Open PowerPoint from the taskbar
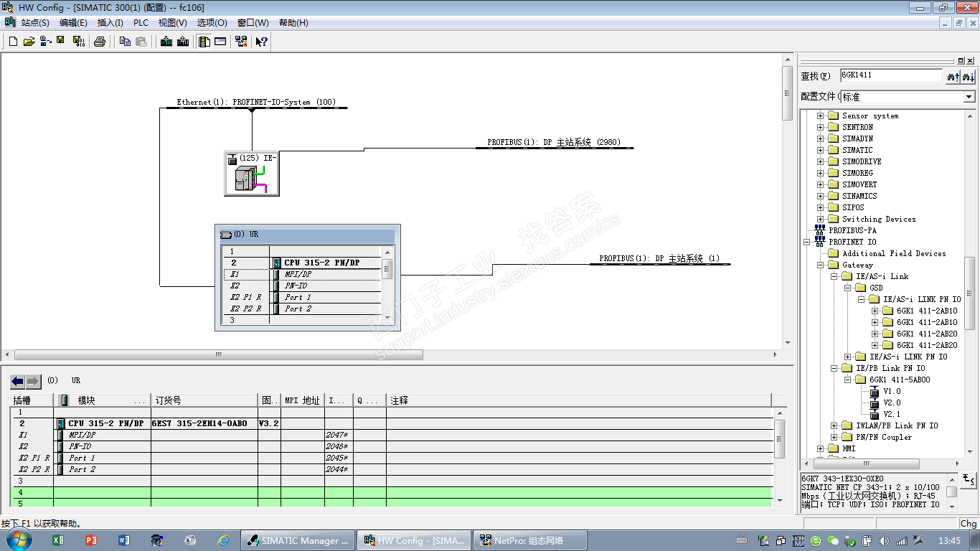 click(91, 540)
